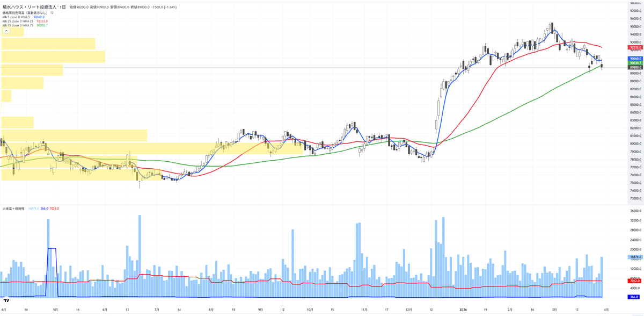Screen dimensions: 644x316
Task: Click the 8月 label on the time axis
Action: [210, 310]
